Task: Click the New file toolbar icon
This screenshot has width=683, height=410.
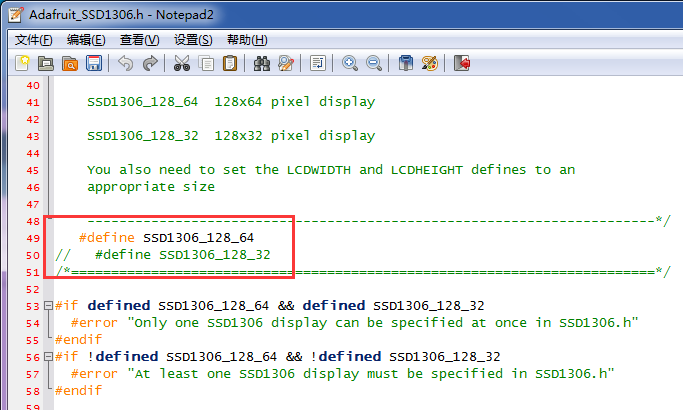Action: pos(22,63)
